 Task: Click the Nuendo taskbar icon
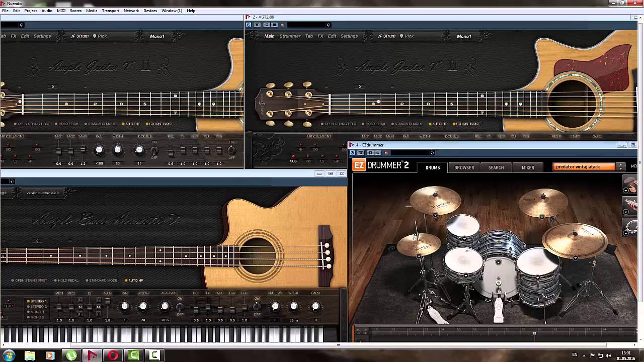tap(92, 355)
